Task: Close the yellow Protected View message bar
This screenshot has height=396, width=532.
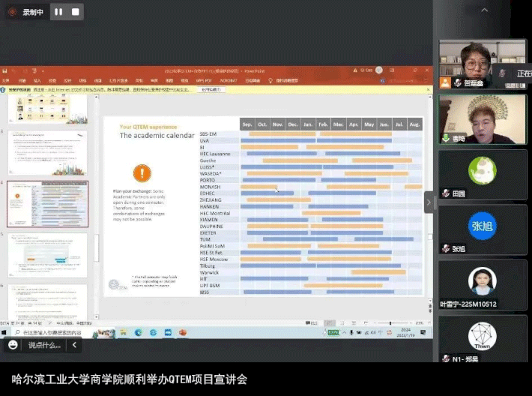Action: click(428, 90)
